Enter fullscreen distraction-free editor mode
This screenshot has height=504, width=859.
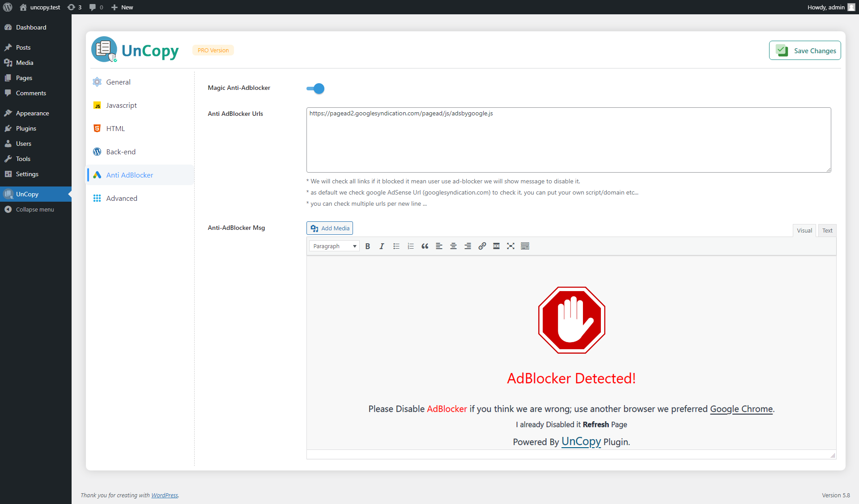[510, 246]
